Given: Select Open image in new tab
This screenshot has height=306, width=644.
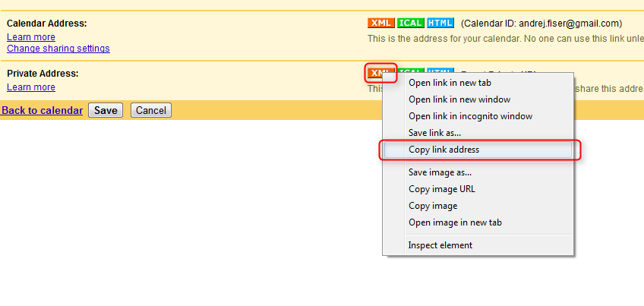Looking at the screenshot, I should click(x=455, y=222).
